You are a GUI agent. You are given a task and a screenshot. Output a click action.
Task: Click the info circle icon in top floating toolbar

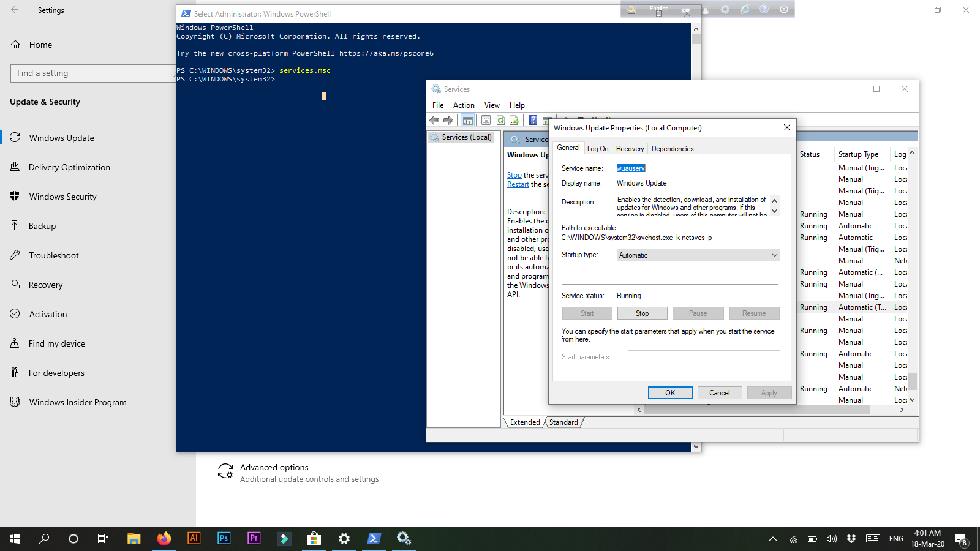tap(784, 9)
